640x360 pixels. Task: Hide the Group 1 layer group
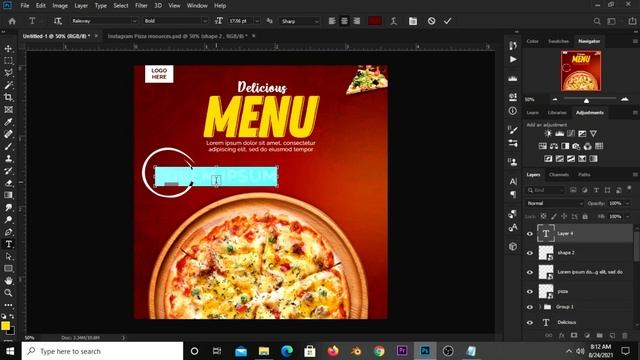(530, 307)
